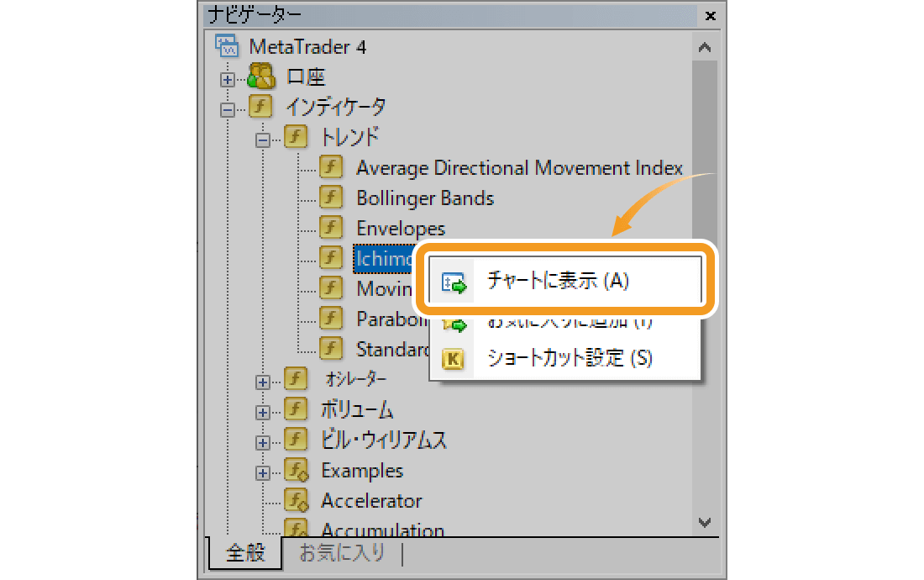Click the ボリューム folder icon

pyautogui.click(x=296, y=409)
